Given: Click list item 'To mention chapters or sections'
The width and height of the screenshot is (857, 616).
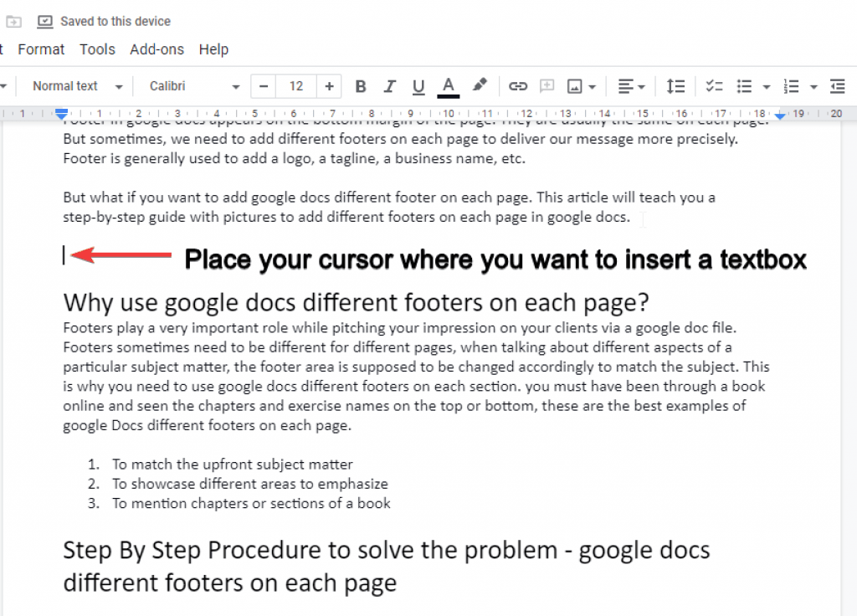Looking at the screenshot, I should click(x=251, y=503).
